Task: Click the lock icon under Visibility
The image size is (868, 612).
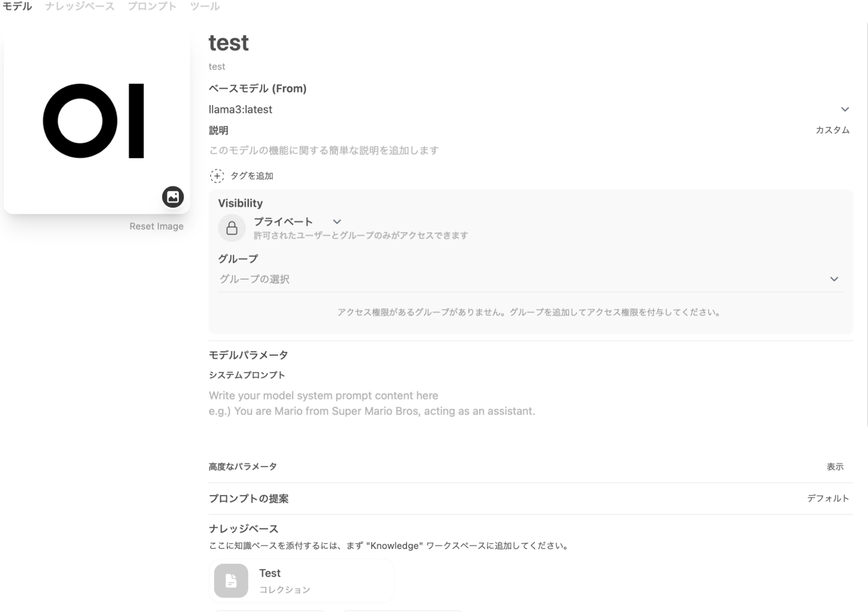Action: (232, 228)
